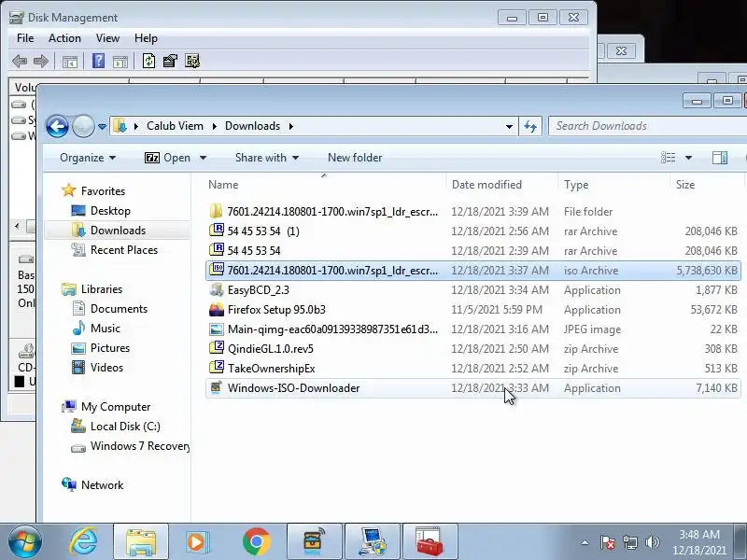Click Calub Viem breadcrumb in address bar

[175, 126]
